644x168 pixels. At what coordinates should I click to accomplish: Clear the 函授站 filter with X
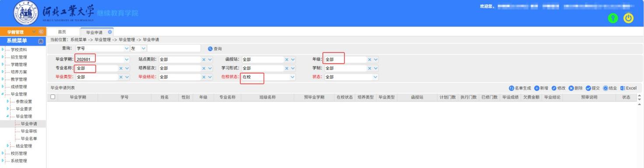click(x=287, y=59)
